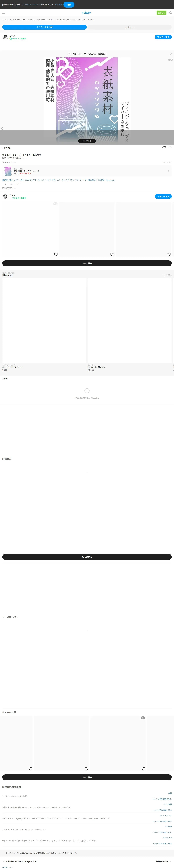Click pixiv breadcrumb logo at bottom
The width and height of the screenshot is (174, 868).
[5, 867]
